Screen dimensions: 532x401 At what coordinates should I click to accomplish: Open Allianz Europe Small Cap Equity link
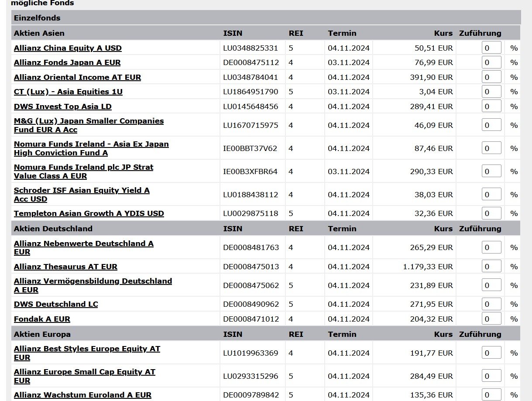pos(85,376)
